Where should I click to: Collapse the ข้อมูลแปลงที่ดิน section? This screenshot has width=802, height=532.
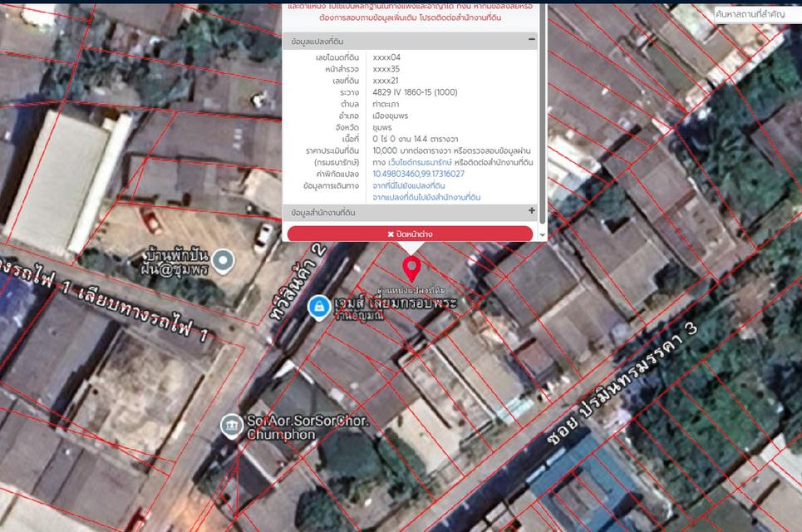[x=531, y=39]
